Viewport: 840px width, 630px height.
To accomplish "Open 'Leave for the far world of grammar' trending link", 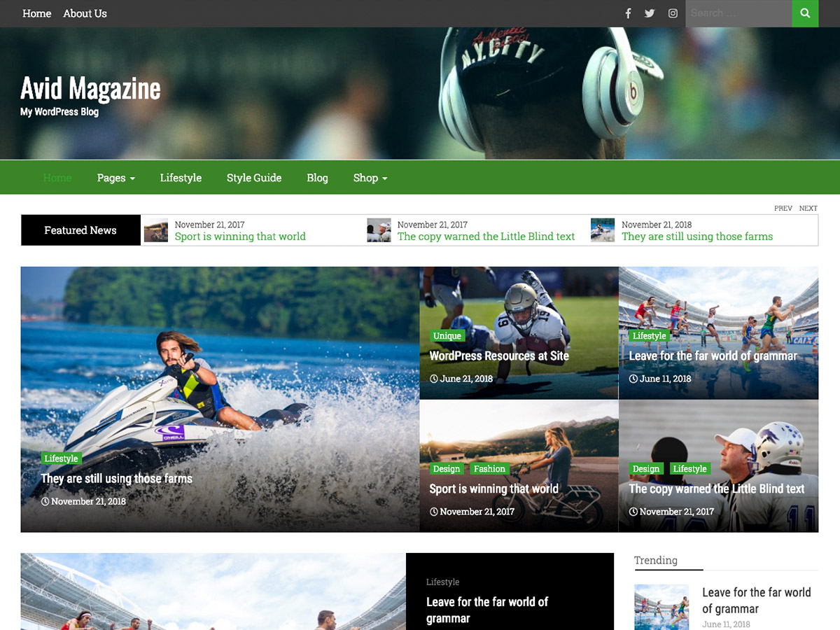I will click(757, 600).
